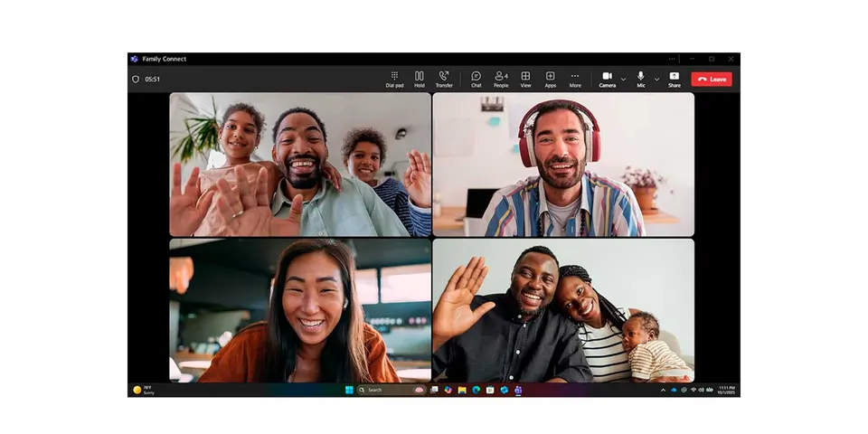Click the shield security icon beside timer

[x=136, y=80]
